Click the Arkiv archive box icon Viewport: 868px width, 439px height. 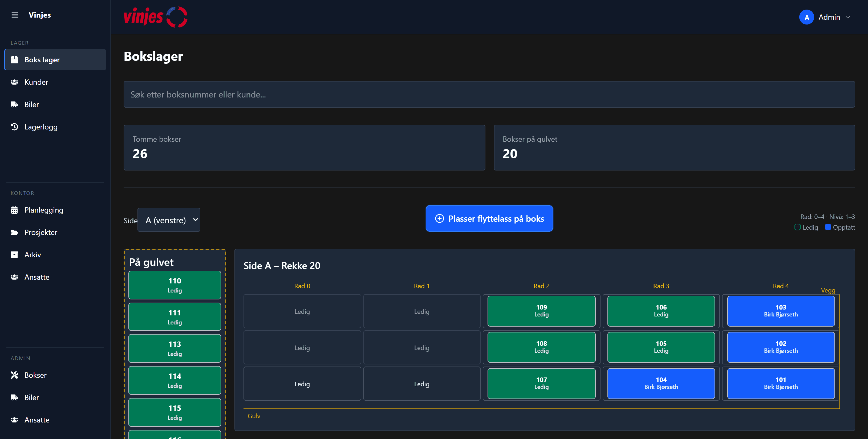click(x=14, y=255)
